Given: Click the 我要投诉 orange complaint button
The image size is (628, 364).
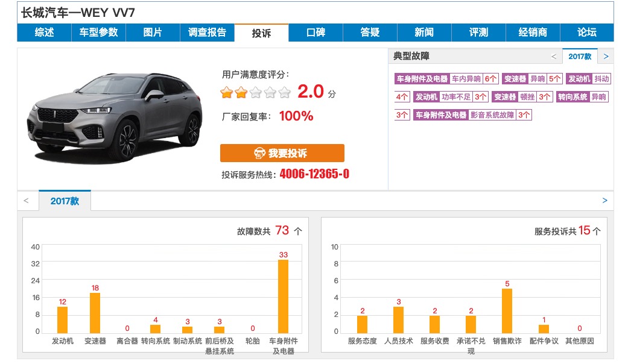Looking at the screenshot, I should point(282,153).
